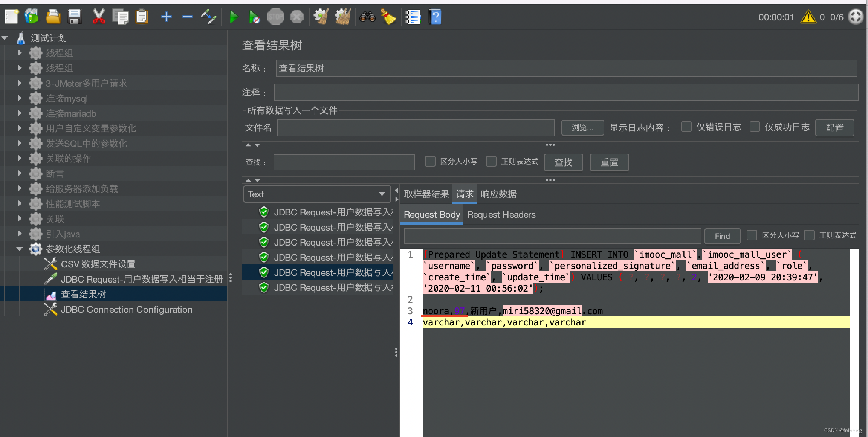
Task: Switch to 响应数据 tab
Action: click(x=498, y=194)
